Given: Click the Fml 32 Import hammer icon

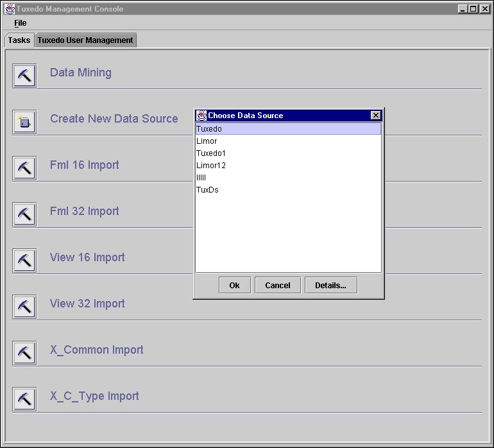Looking at the screenshot, I should [24, 214].
